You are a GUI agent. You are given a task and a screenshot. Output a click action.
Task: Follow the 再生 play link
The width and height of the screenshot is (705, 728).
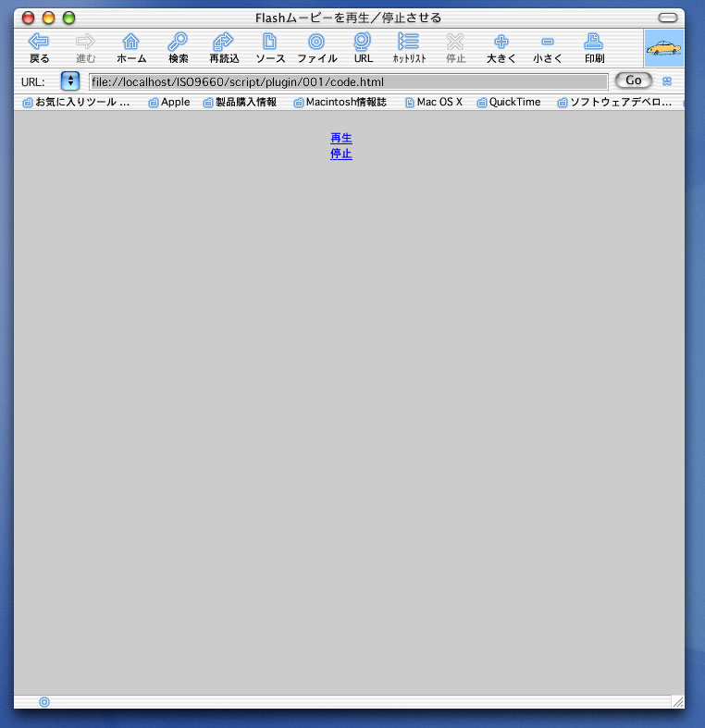pyautogui.click(x=341, y=139)
